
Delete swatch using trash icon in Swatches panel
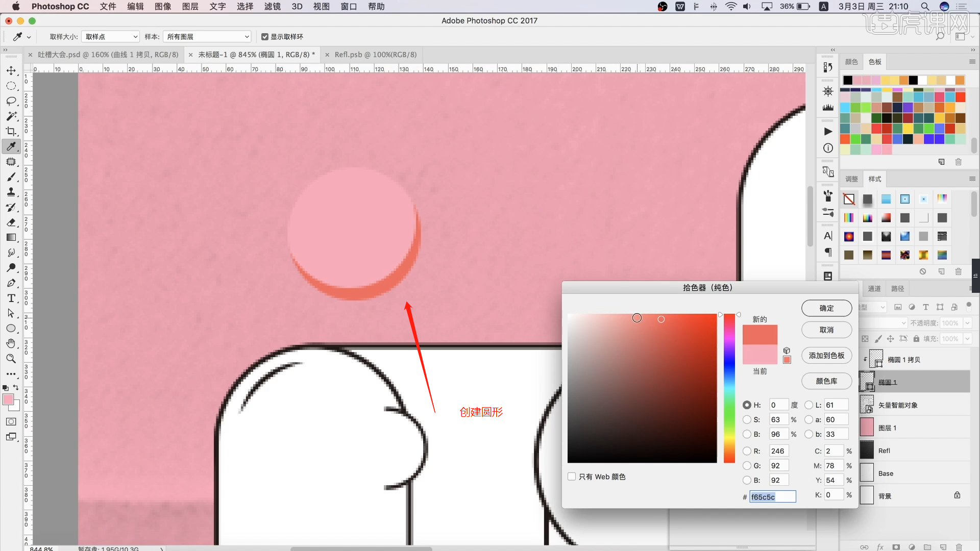958,162
